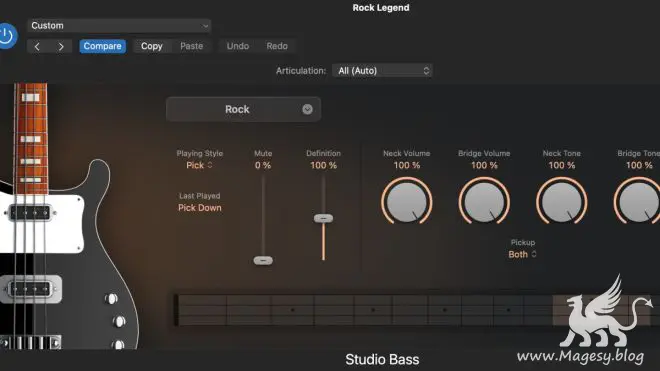Click the Mute slider handle
This screenshot has height=371, width=660.
click(x=263, y=261)
